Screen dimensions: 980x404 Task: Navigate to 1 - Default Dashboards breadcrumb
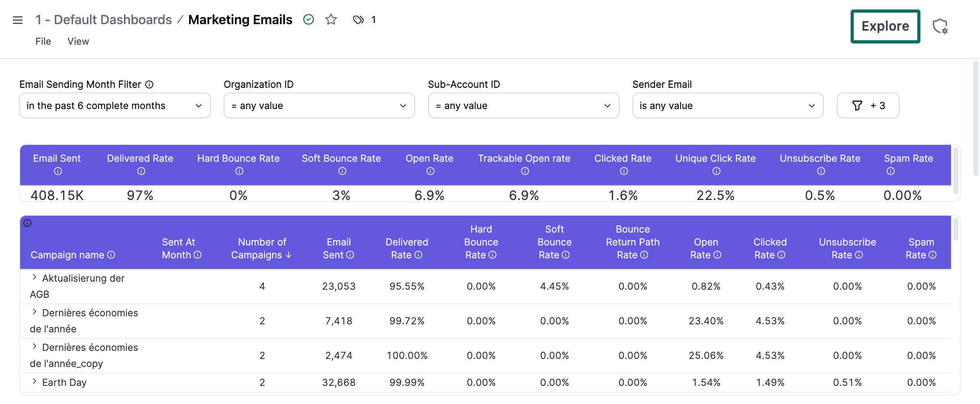103,19
